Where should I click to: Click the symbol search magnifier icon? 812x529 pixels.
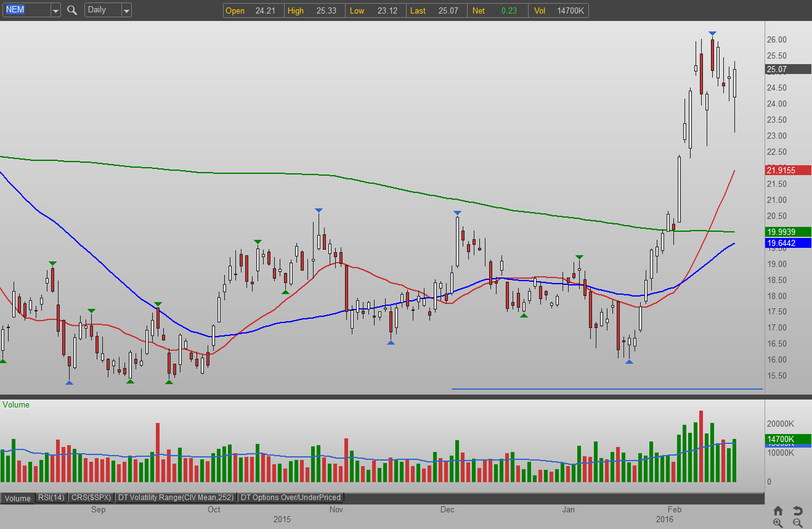pos(72,10)
